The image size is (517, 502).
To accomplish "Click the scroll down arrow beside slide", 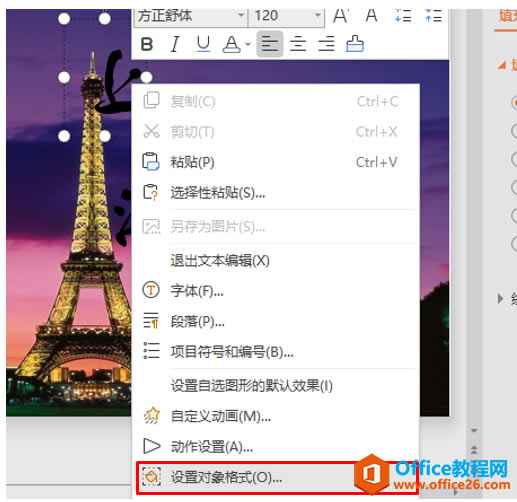I will pos(474,431).
